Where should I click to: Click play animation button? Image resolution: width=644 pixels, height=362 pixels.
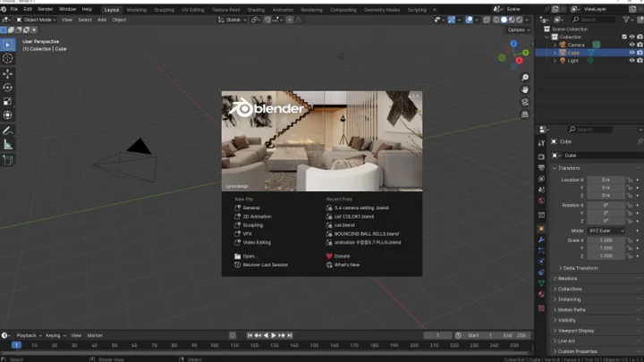coord(274,335)
